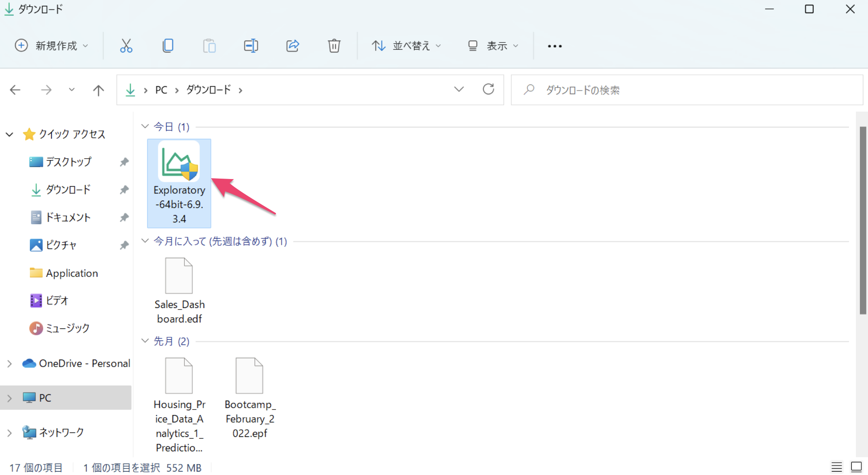Open the three-dot more options menu
This screenshot has width=868, height=475.
point(555,46)
